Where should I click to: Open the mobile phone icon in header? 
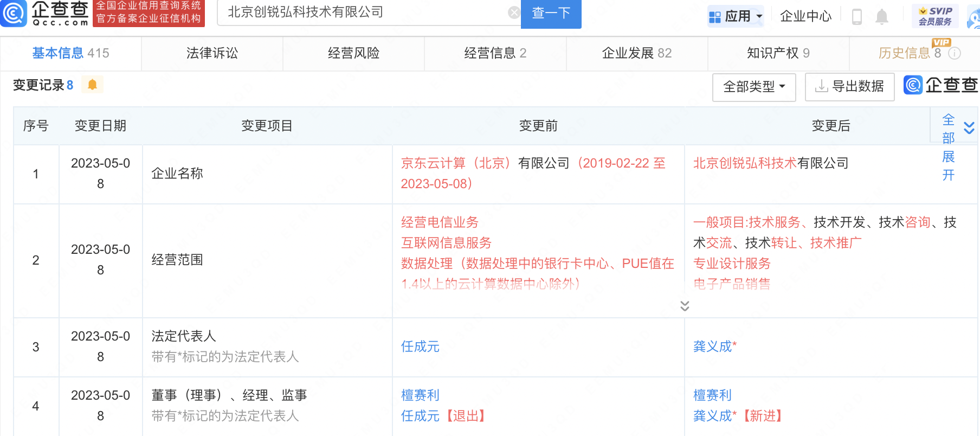[857, 16]
